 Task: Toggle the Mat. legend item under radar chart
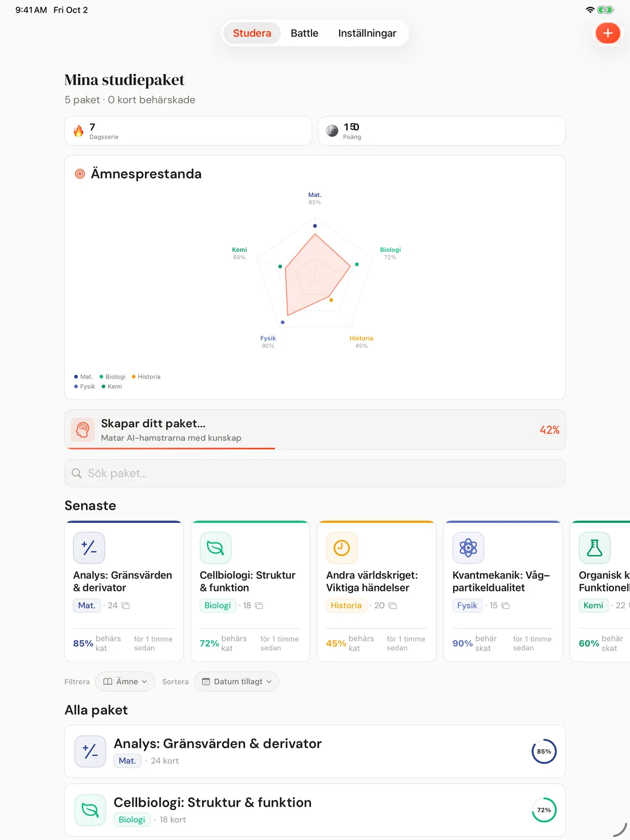[x=83, y=377]
